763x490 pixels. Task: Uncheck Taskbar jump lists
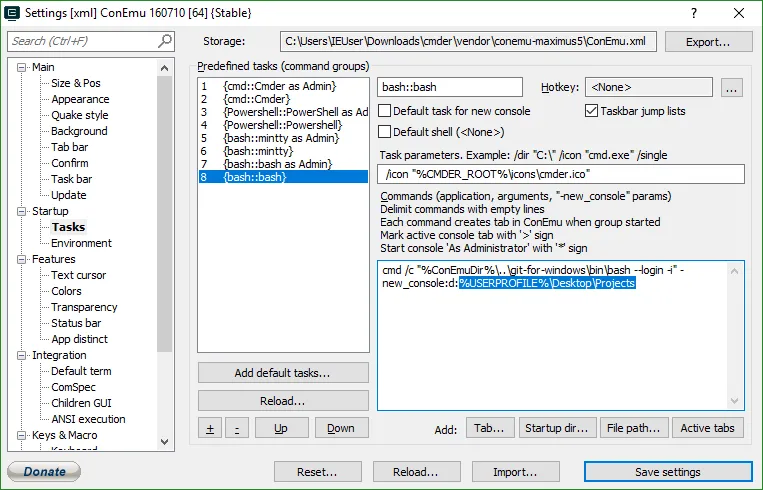click(591, 111)
